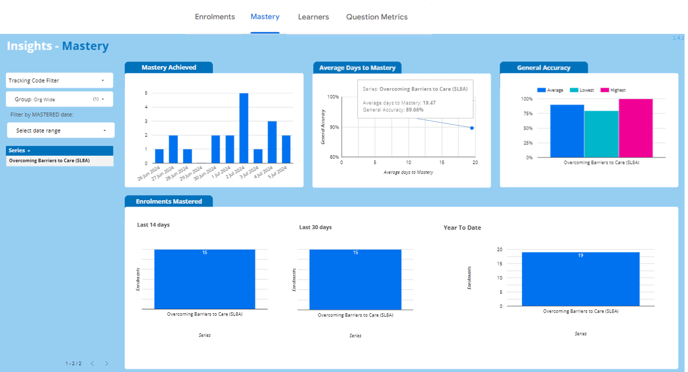688x372 pixels.
Task: Click the 1 - 2 / 2 pagination text
Action: click(x=73, y=363)
